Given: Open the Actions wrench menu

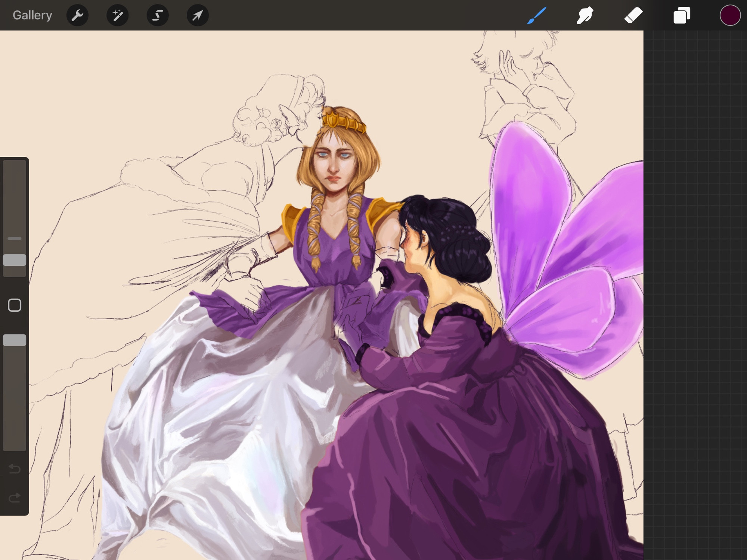Looking at the screenshot, I should (77, 15).
